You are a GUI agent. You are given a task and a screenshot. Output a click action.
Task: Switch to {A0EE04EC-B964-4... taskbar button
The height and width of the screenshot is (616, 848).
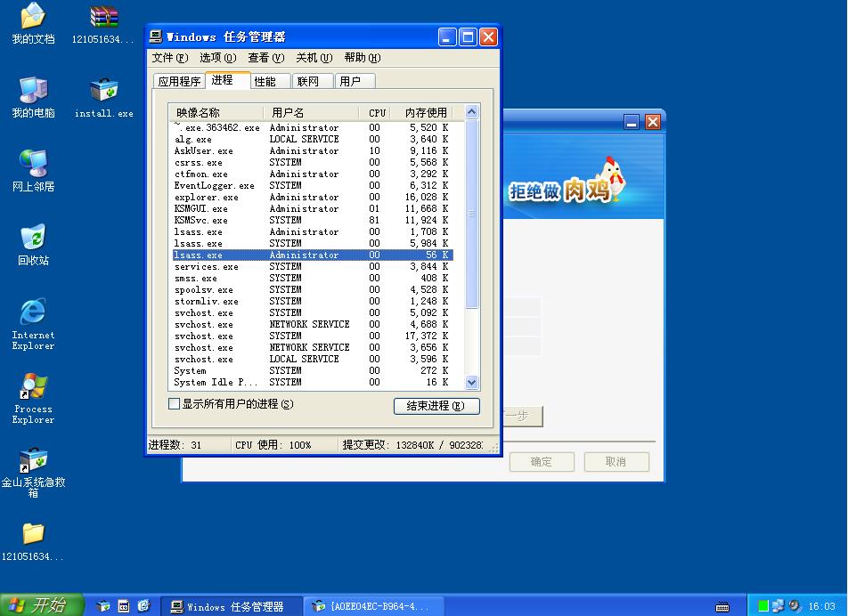(x=374, y=606)
